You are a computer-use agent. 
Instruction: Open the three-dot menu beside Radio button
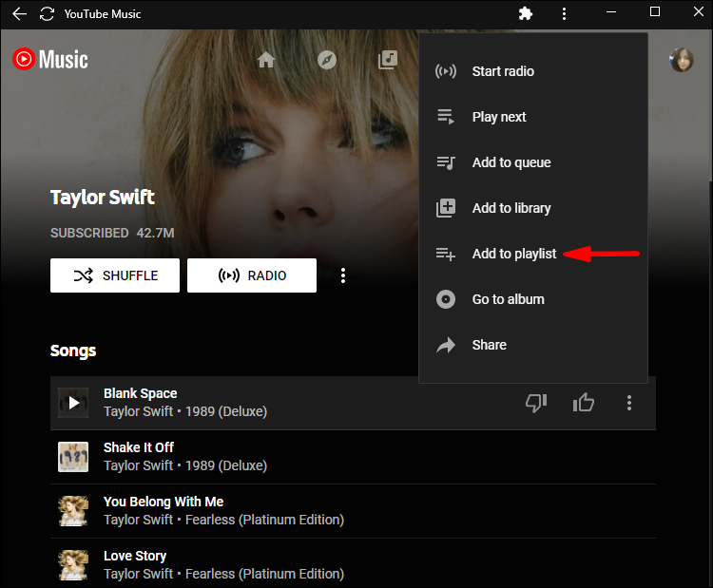pyautogui.click(x=343, y=276)
